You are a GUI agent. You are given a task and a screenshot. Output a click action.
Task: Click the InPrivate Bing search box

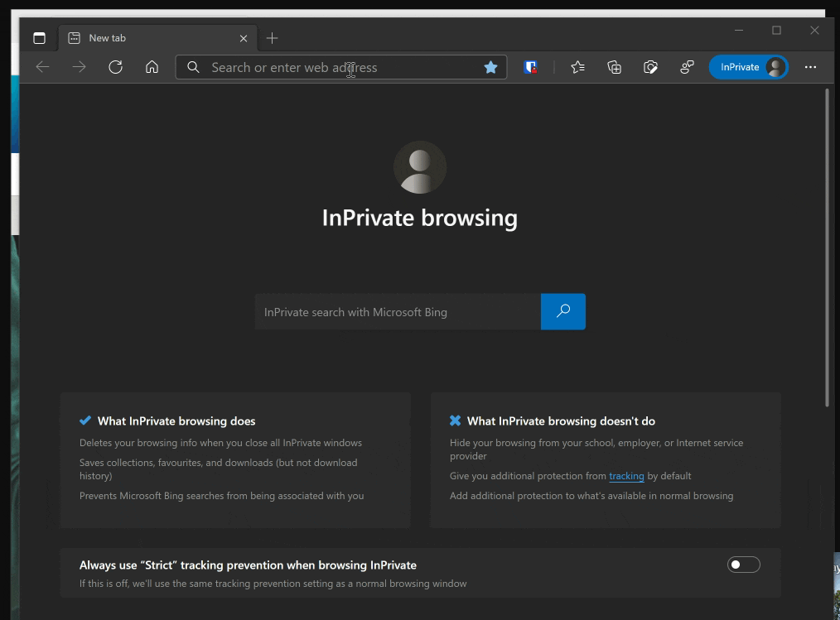pyautogui.click(x=398, y=312)
